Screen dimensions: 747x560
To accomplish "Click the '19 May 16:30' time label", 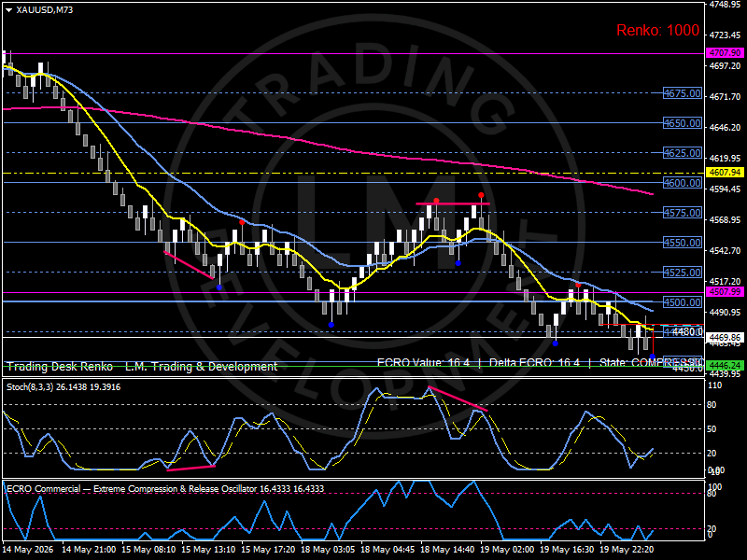I will point(567,549).
